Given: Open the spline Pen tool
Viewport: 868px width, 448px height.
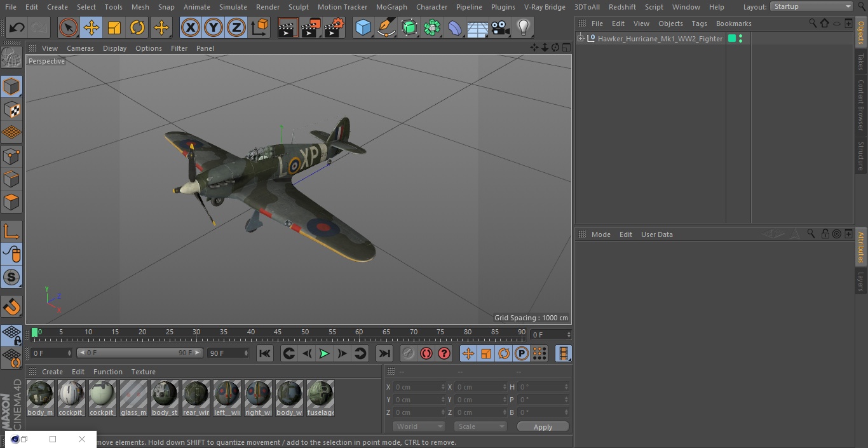Looking at the screenshot, I should 386,27.
